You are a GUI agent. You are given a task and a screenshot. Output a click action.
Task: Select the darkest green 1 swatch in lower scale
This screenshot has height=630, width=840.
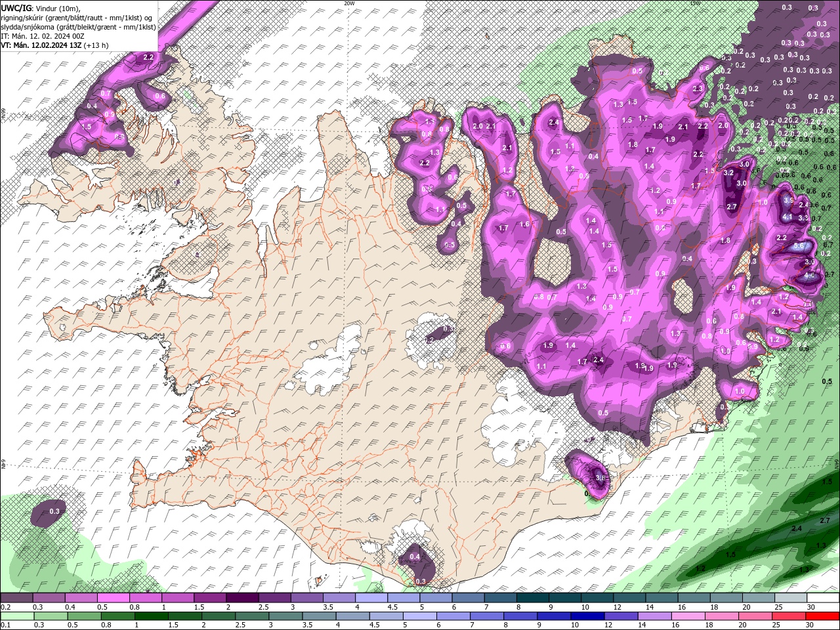(151, 616)
